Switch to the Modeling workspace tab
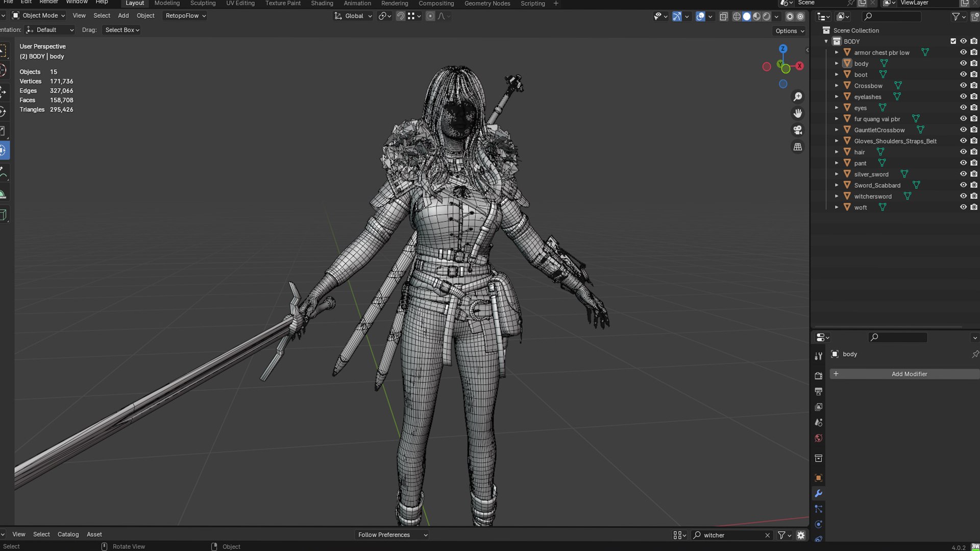 point(167,4)
